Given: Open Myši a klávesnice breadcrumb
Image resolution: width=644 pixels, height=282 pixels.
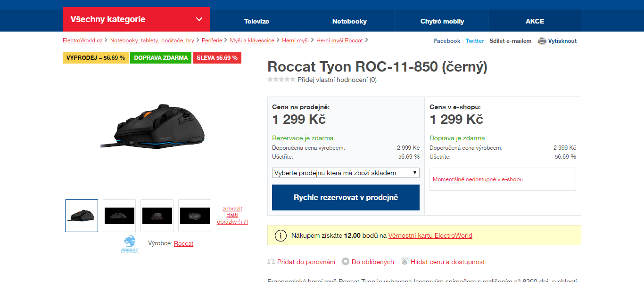Looking at the screenshot, I should point(252,40).
